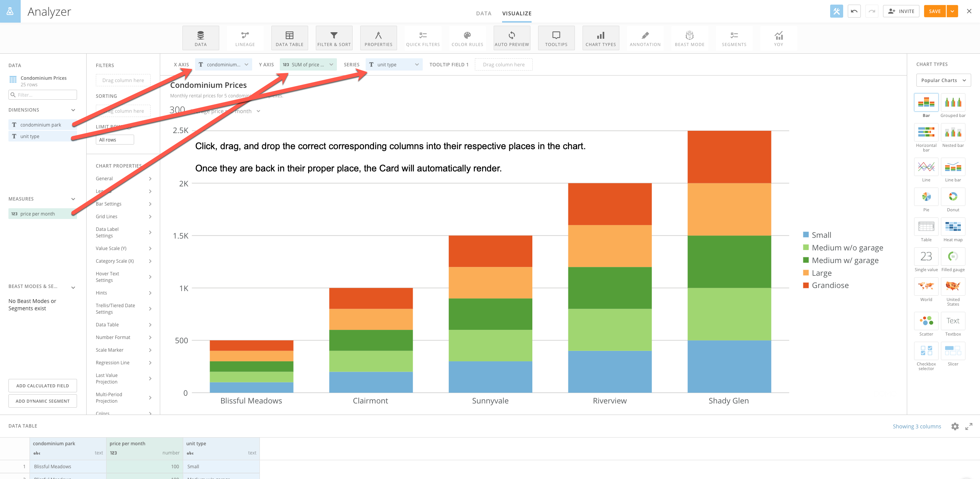Toggle Auto Preview on toolbar
This screenshot has width=980, height=479.
512,38
